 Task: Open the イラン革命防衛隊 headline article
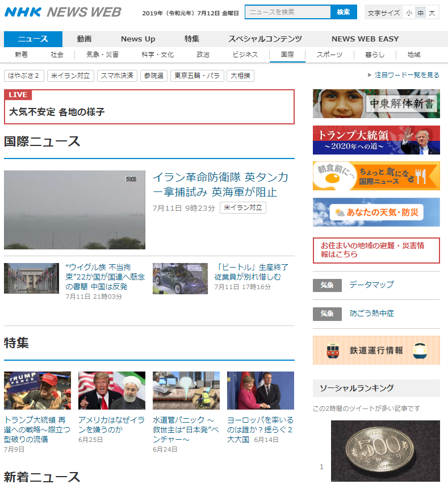pos(220,184)
